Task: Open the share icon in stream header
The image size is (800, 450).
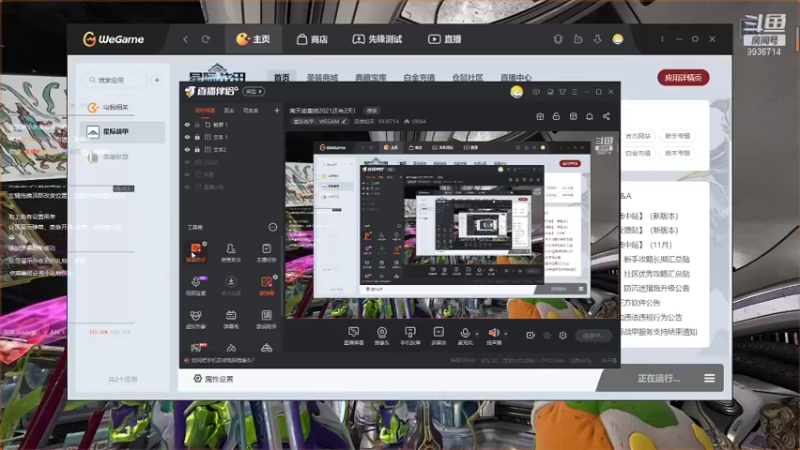Action: (606, 116)
